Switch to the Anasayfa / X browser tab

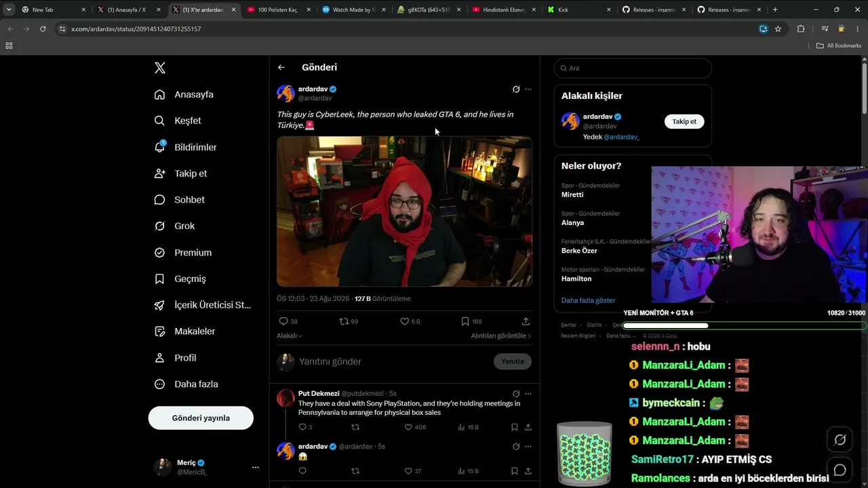coord(128,9)
